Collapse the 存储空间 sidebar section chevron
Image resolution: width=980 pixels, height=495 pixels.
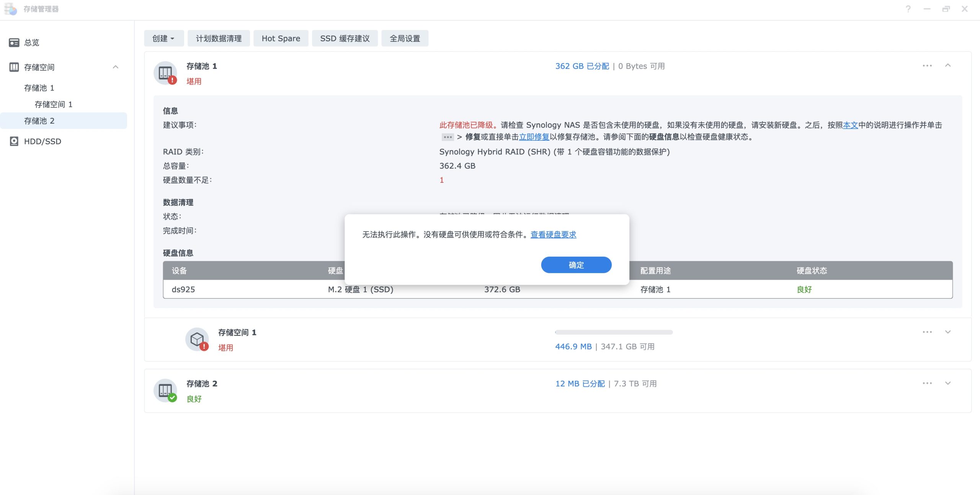point(116,67)
